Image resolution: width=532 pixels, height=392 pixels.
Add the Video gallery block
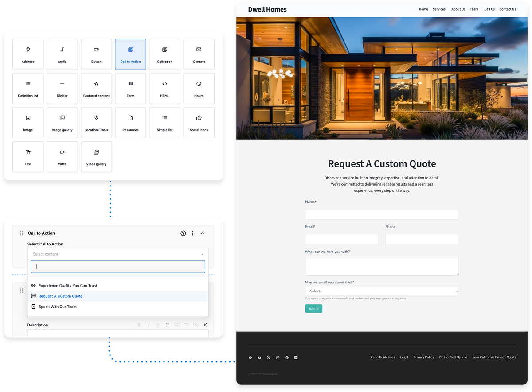[96, 156]
